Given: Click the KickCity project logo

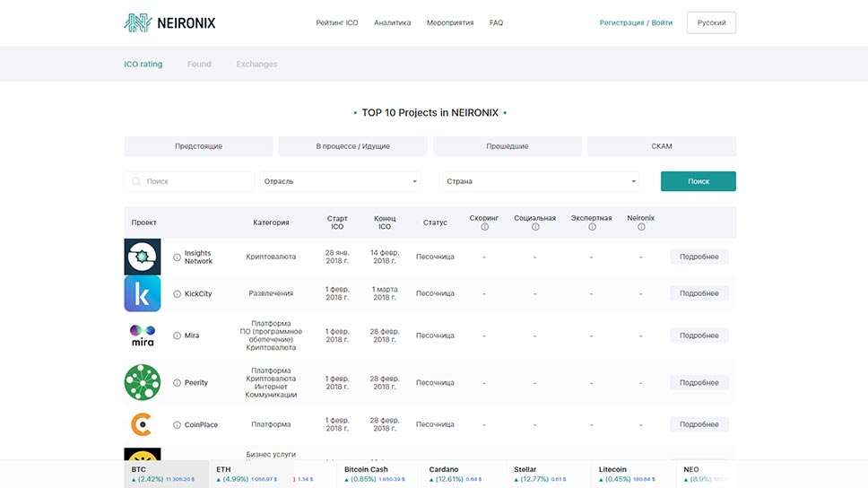Looking at the screenshot, I should [x=142, y=293].
